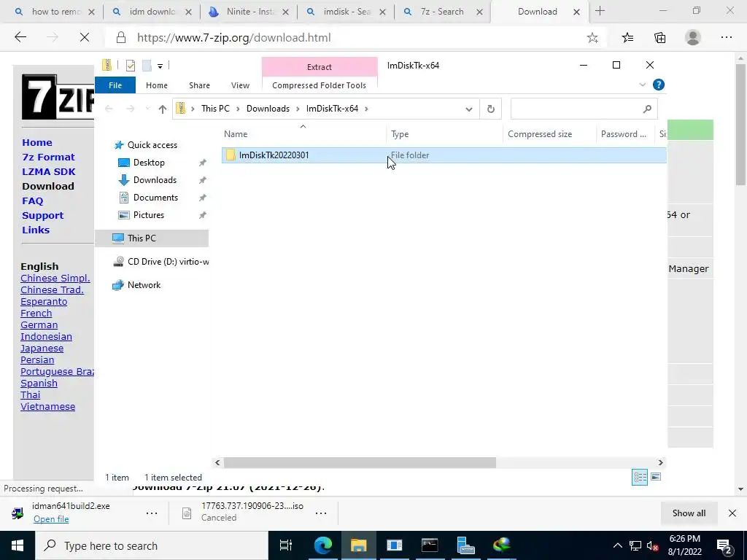Open the Support link on 7-Zip page
The height and width of the screenshot is (560, 747).
[42, 216]
